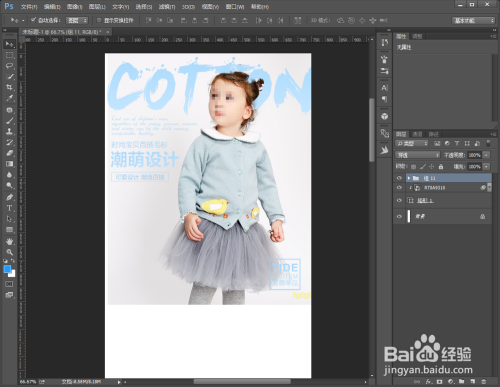Select the History Brush tool
Screen dimensions: 500x387
pos(9,142)
